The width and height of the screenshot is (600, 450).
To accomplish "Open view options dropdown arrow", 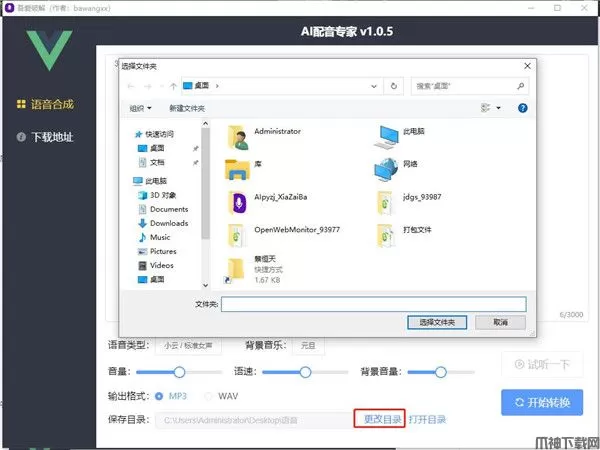I will coord(498,108).
